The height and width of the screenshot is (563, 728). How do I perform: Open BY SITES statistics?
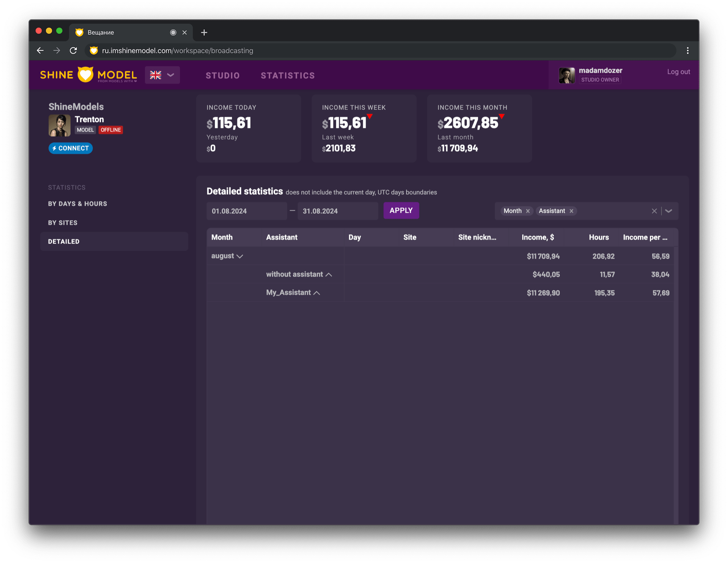[63, 223]
